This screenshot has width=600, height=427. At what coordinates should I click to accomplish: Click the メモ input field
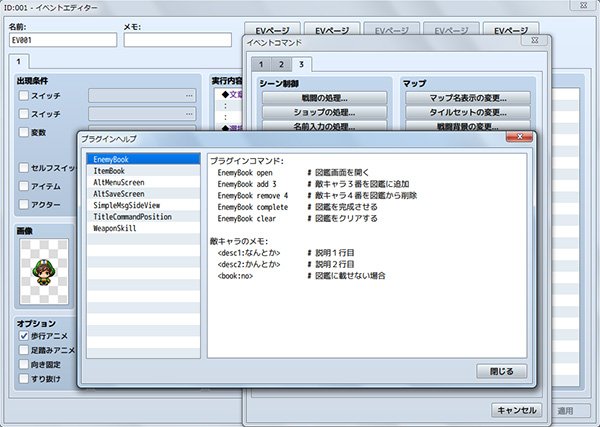pyautogui.click(x=178, y=40)
